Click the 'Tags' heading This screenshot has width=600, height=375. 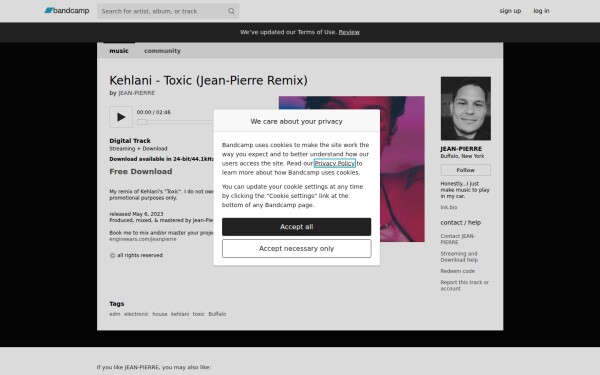pyautogui.click(x=117, y=303)
